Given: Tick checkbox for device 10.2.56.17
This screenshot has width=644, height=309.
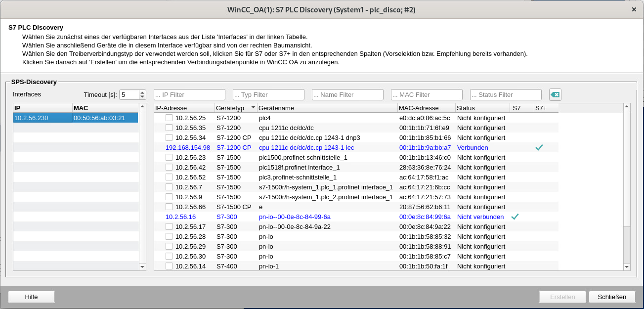Looking at the screenshot, I should click(169, 226).
